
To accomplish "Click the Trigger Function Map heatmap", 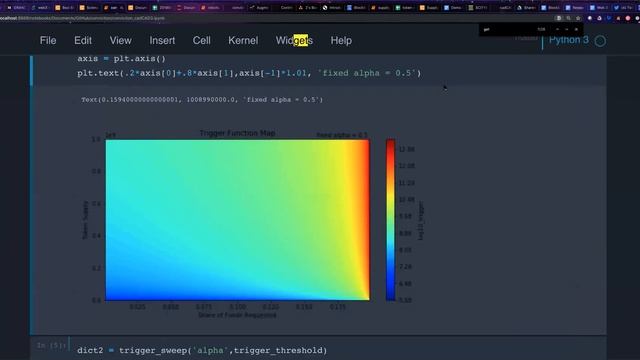I will tap(238, 220).
